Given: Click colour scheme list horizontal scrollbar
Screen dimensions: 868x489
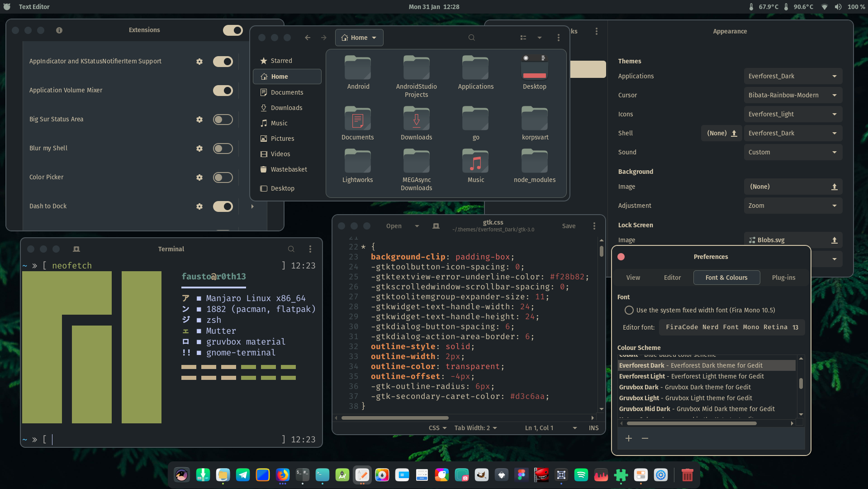Looking at the screenshot, I should point(692,423).
